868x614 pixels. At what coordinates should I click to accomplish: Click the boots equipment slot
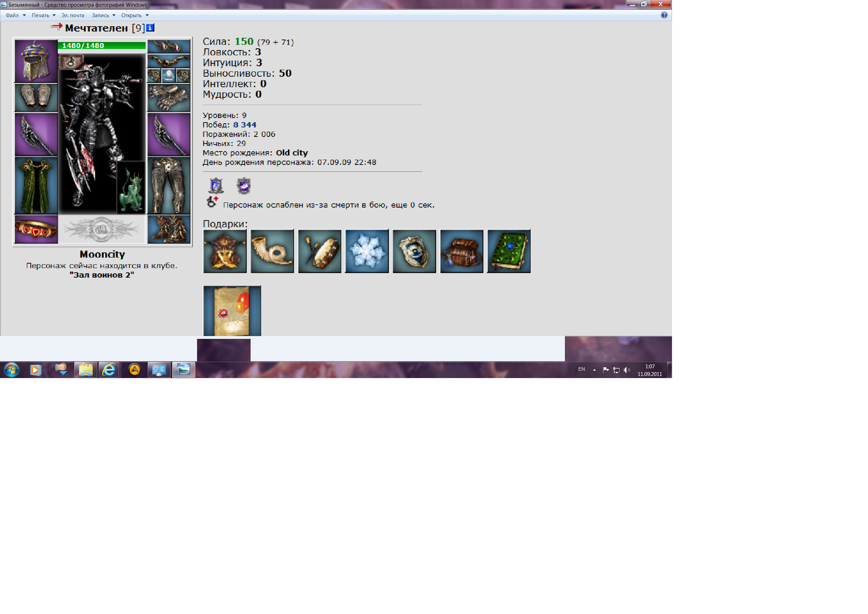(x=169, y=229)
